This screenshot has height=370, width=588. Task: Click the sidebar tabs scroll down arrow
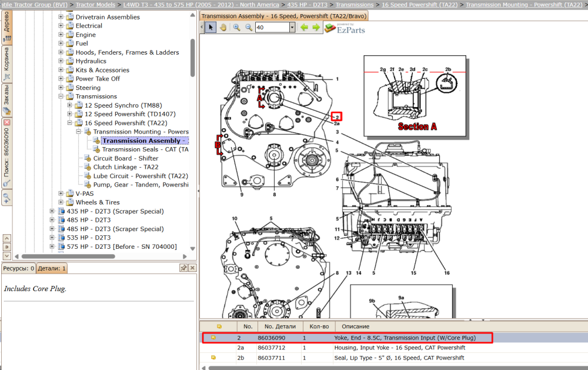tap(6, 255)
